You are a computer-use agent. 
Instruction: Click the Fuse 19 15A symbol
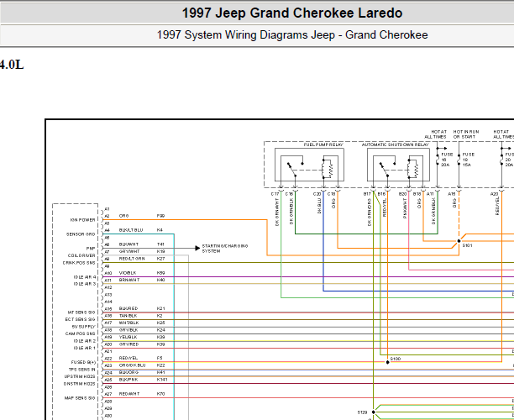tap(459, 160)
